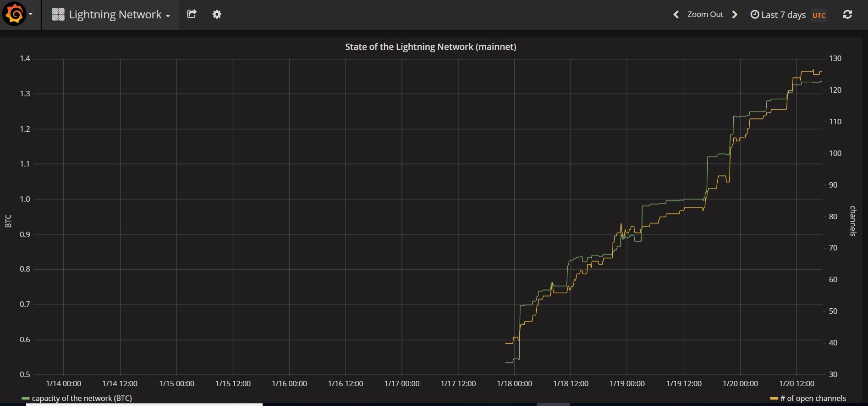Viewport: 868px width, 406px height.
Task: Toggle the capacity of the network (BTC) series
Action: pyautogui.click(x=82, y=398)
